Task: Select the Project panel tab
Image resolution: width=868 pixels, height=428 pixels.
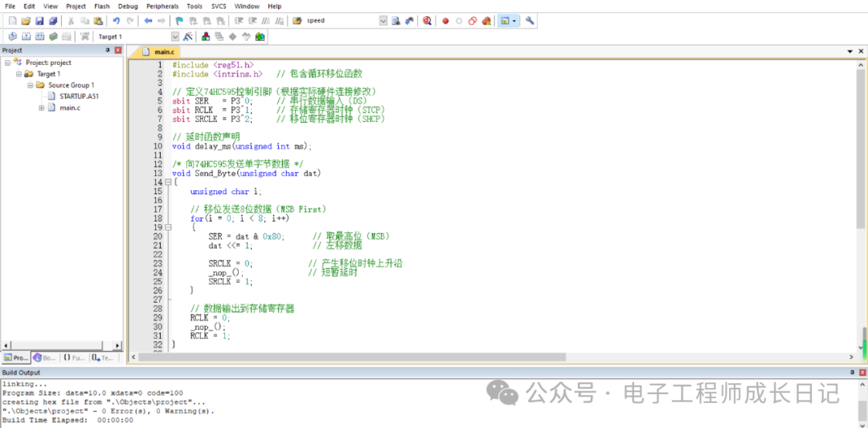Action: [x=15, y=358]
